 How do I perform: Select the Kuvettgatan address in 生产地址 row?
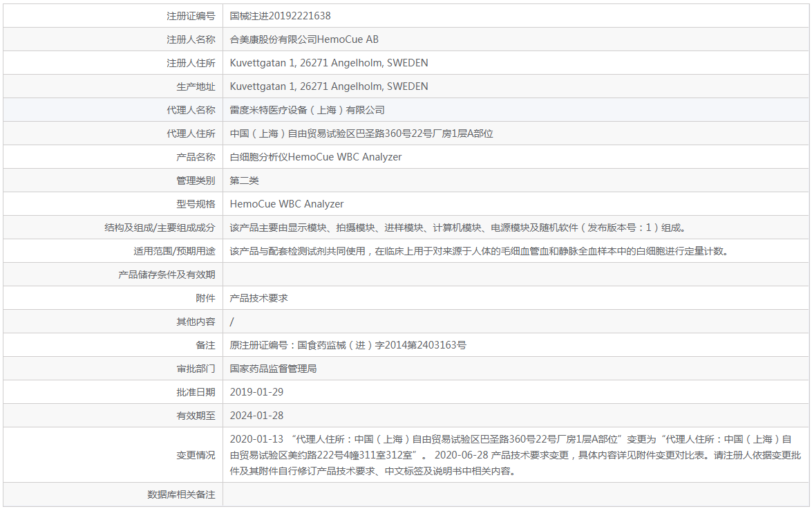(x=329, y=86)
